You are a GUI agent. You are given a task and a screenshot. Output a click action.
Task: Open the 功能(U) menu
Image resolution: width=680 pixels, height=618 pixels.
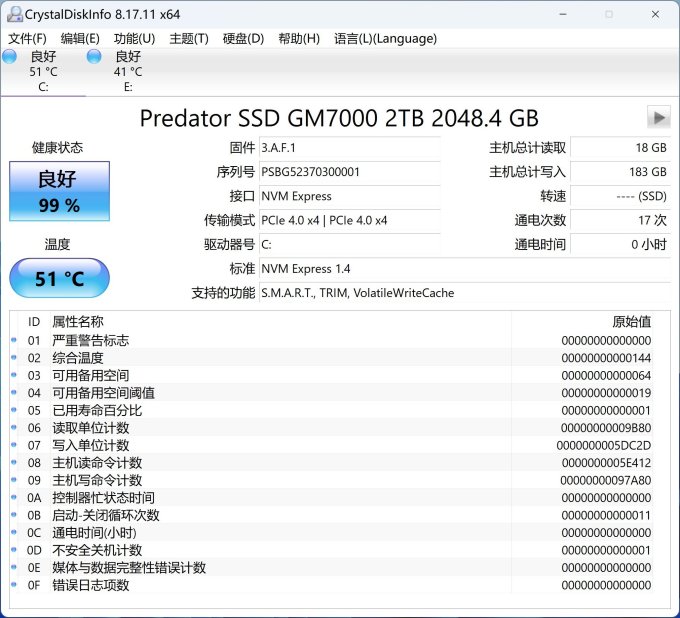pos(134,39)
